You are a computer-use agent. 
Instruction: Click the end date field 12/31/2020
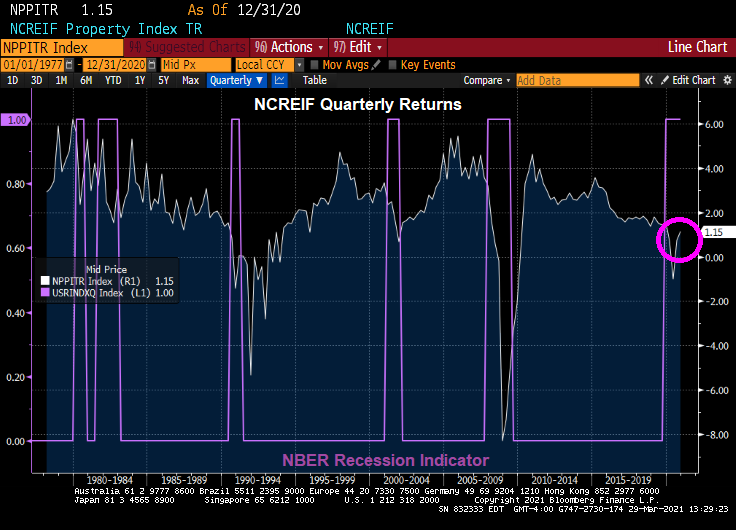coord(115,65)
